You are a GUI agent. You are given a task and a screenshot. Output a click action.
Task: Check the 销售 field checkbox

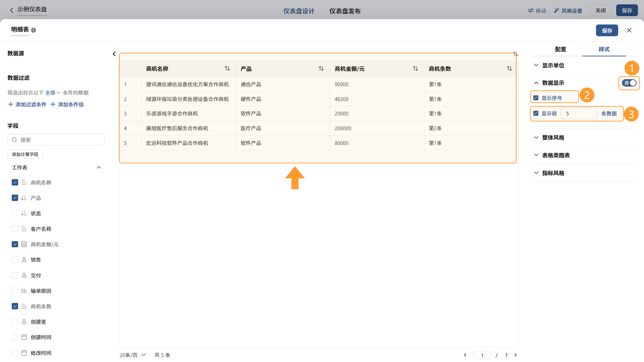click(15, 260)
